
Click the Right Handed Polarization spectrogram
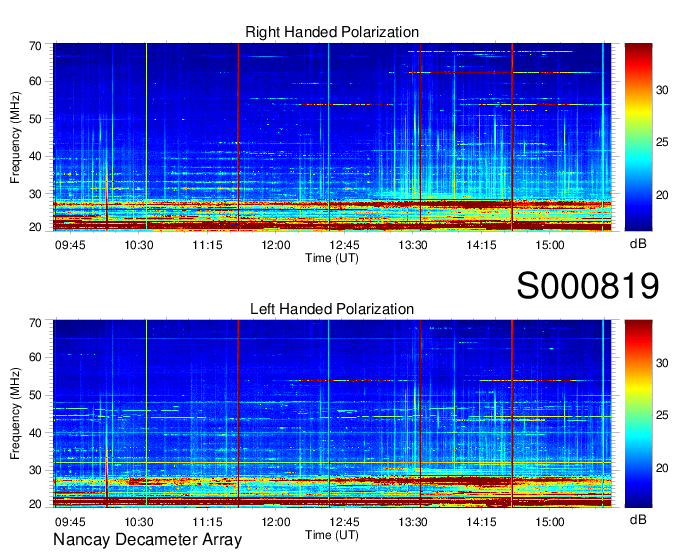(x=332, y=137)
